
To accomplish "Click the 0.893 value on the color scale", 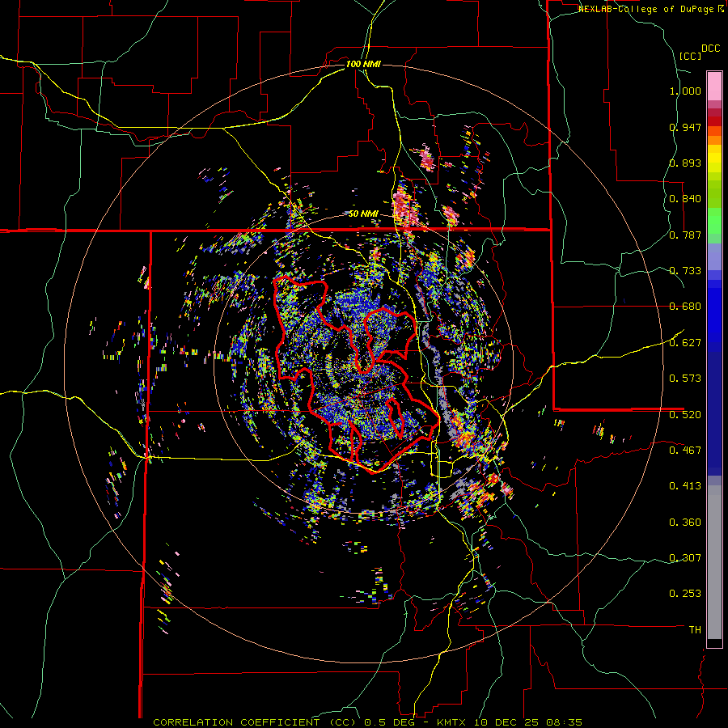I will click(x=685, y=163).
